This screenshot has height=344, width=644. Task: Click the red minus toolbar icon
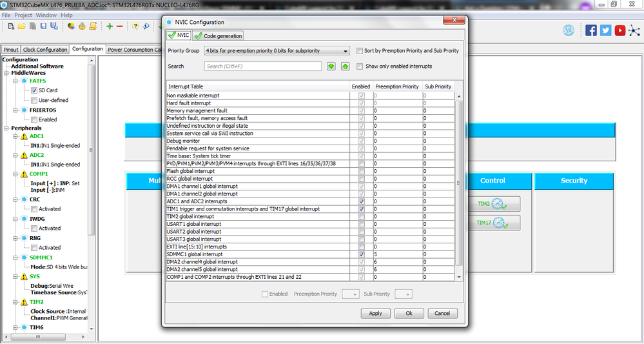tap(119, 26)
